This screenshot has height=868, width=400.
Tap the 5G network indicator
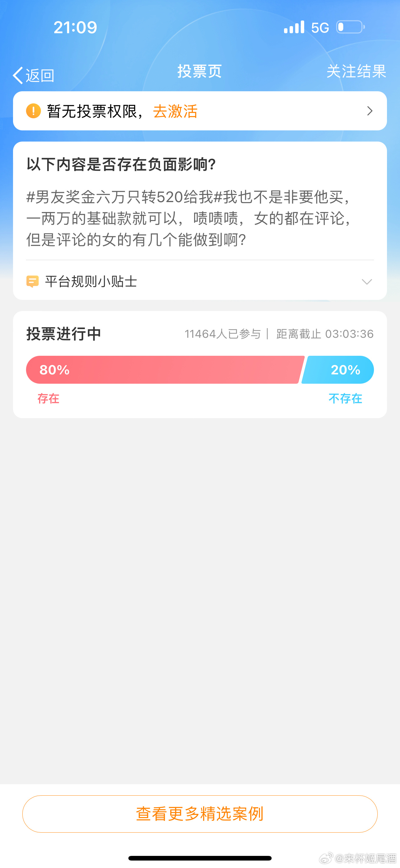coord(320,28)
